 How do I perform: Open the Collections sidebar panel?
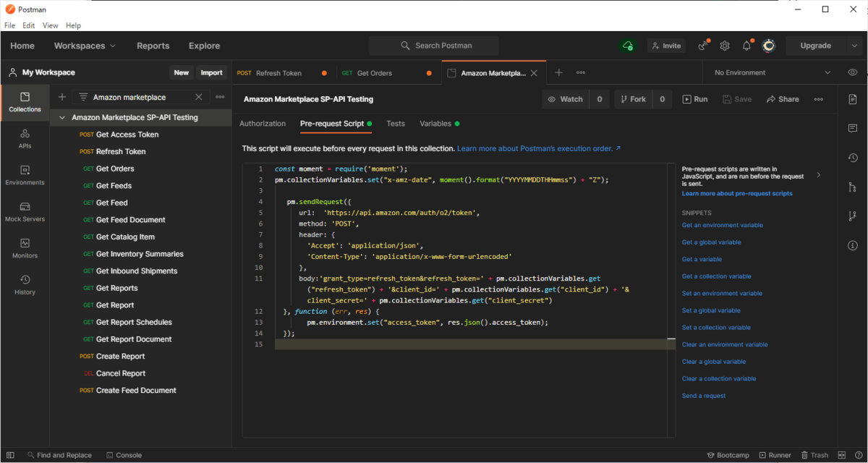click(x=25, y=103)
